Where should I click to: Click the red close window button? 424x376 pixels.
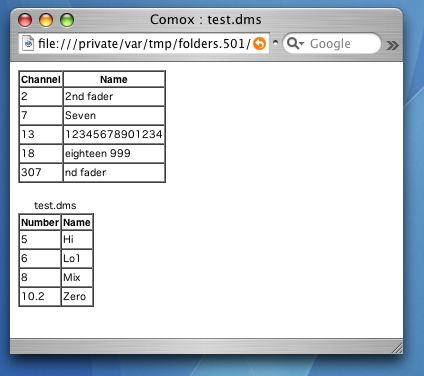(x=25, y=20)
